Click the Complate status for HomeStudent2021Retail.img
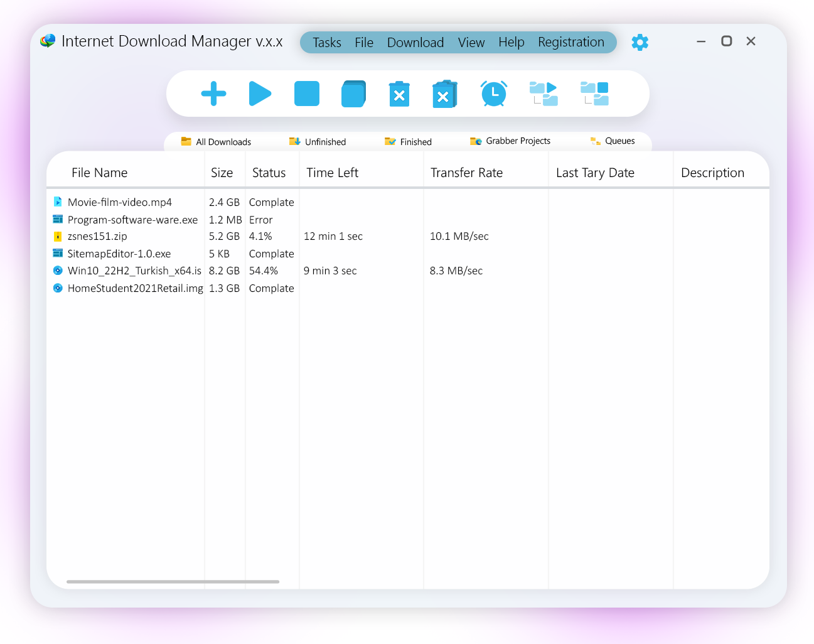This screenshot has width=814, height=644. (x=272, y=288)
